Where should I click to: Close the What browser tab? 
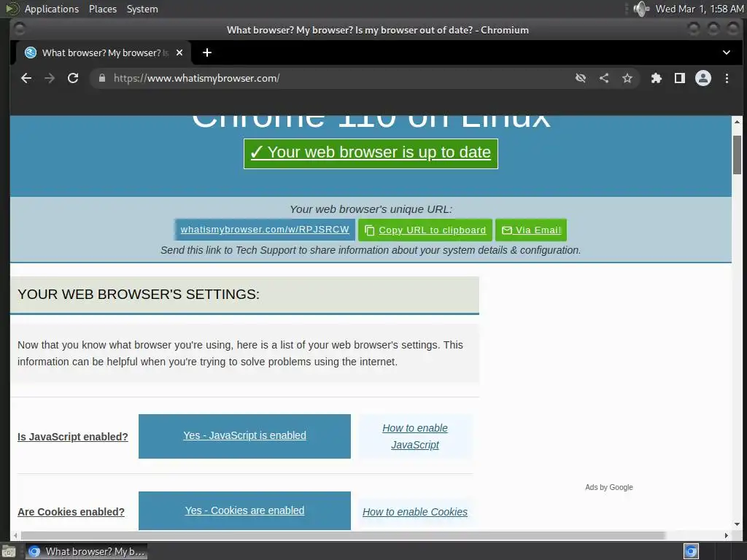tap(179, 52)
